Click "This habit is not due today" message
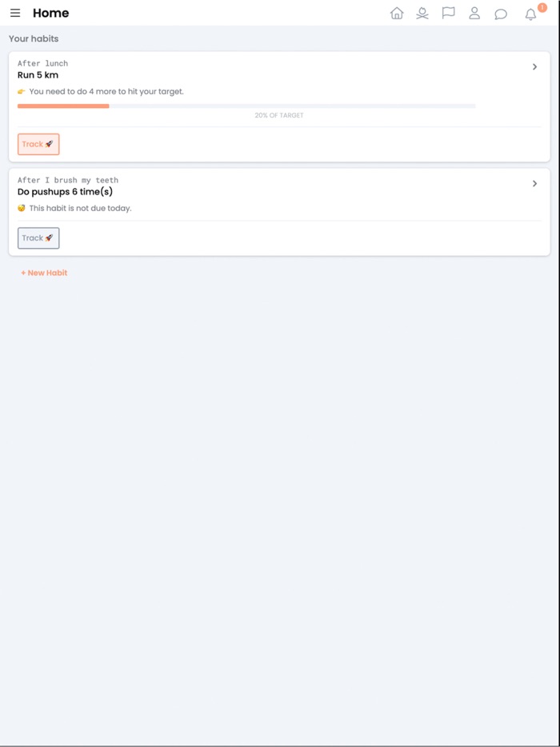The width and height of the screenshot is (560, 747). [80, 208]
